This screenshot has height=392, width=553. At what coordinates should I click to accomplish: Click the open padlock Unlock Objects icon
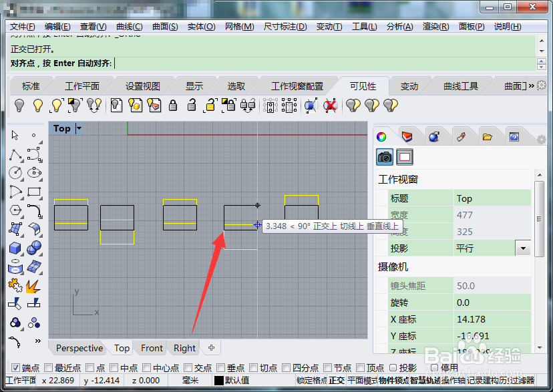click(x=192, y=105)
